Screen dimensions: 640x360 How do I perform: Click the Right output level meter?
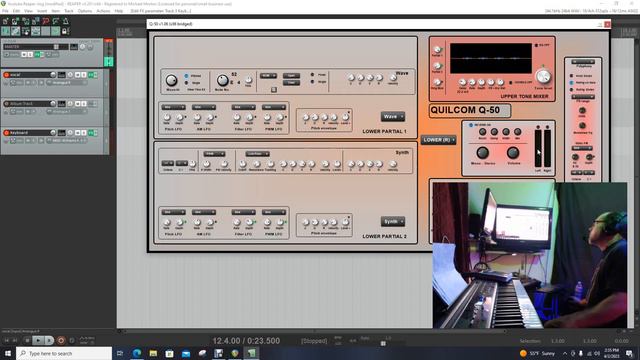click(x=547, y=148)
